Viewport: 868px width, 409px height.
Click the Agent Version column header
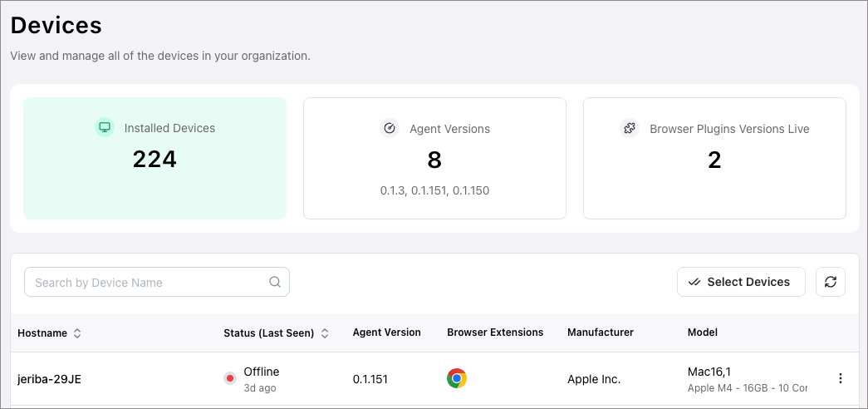386,333
